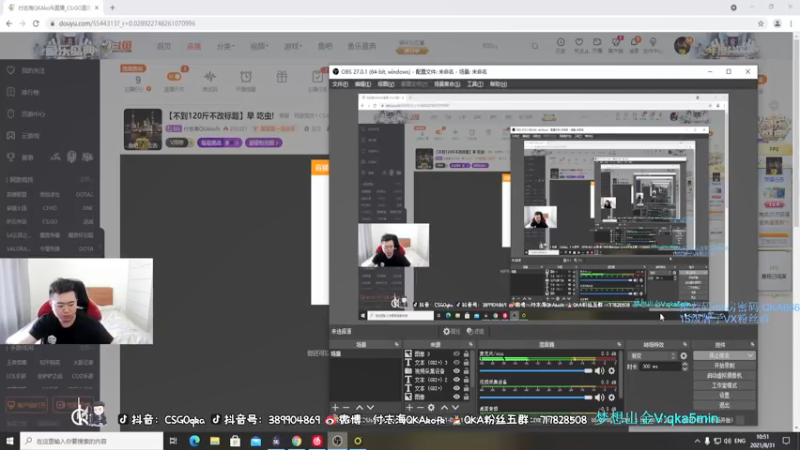The width and height of the screenshot is (800, 450).
Task: Open OBS 帮助(H) menu
Action: pos(498,84)
